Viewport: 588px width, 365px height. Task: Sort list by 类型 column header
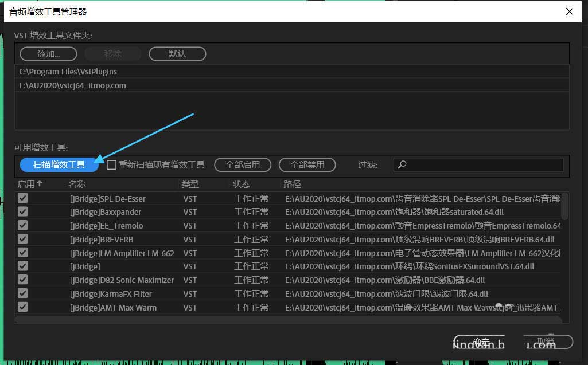click(190, 184)
